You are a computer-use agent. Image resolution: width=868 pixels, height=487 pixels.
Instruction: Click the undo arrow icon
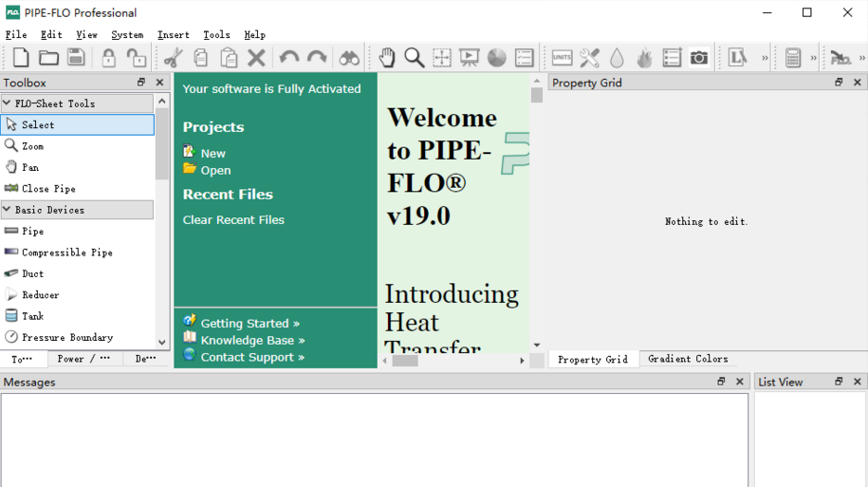point(289,57)
